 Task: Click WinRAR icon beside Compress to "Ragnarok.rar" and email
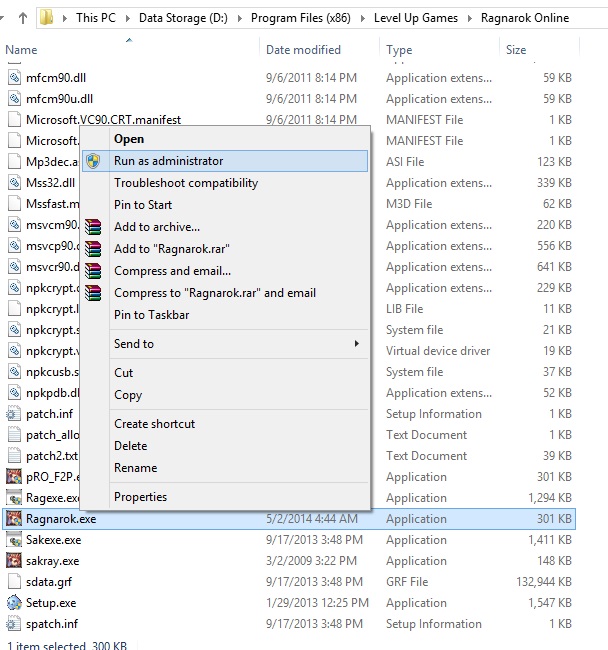93,293
